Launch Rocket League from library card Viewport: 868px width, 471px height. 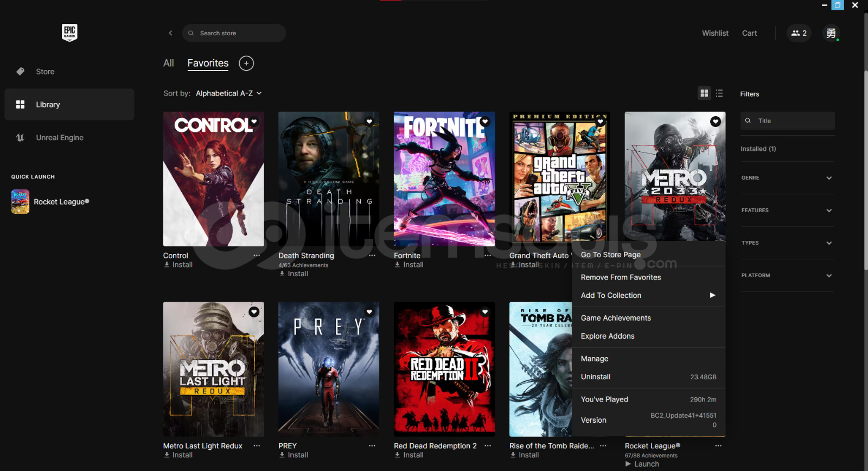tap(642, 464)
